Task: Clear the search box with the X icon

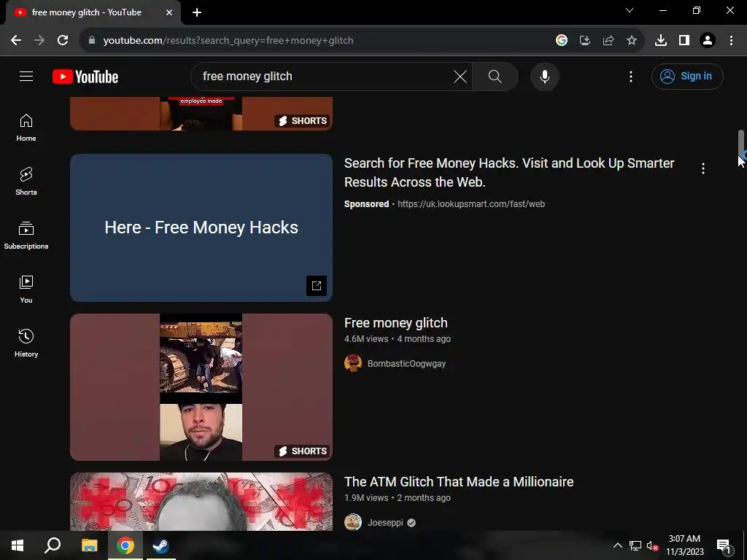Action: pyautogui.click(x=460, y=76)
